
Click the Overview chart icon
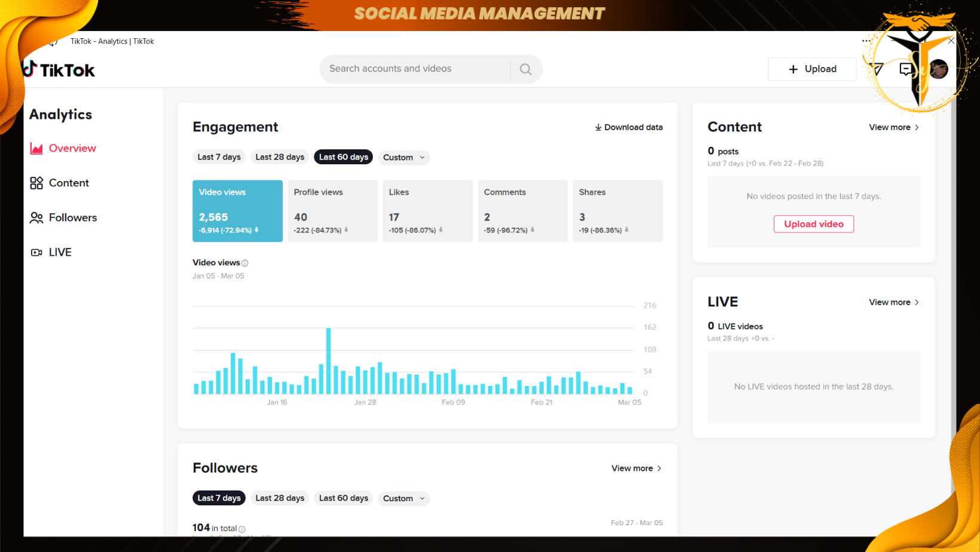pos(36,149)
